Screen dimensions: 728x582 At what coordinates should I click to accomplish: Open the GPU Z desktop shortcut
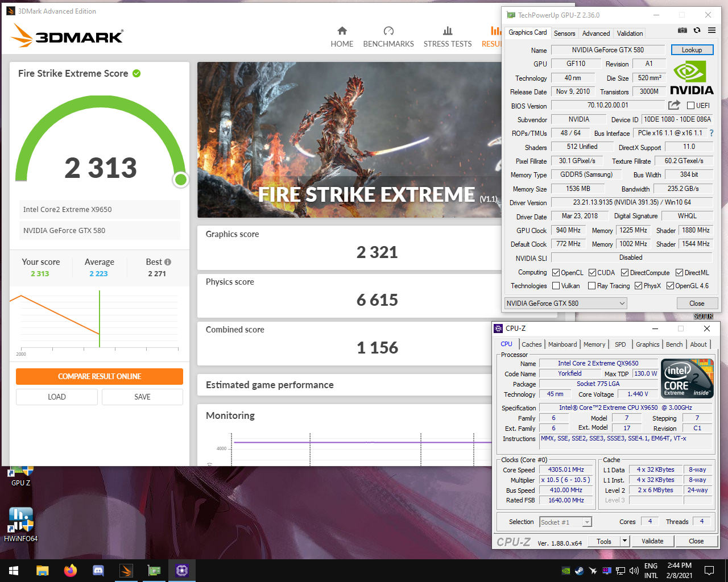[21, 476]
